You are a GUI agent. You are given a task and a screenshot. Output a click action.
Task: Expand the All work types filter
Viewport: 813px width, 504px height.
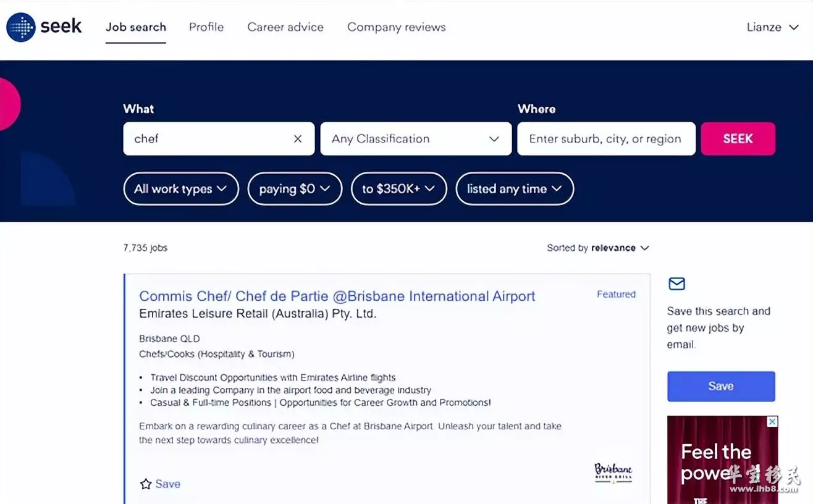[x=181, y=189]
